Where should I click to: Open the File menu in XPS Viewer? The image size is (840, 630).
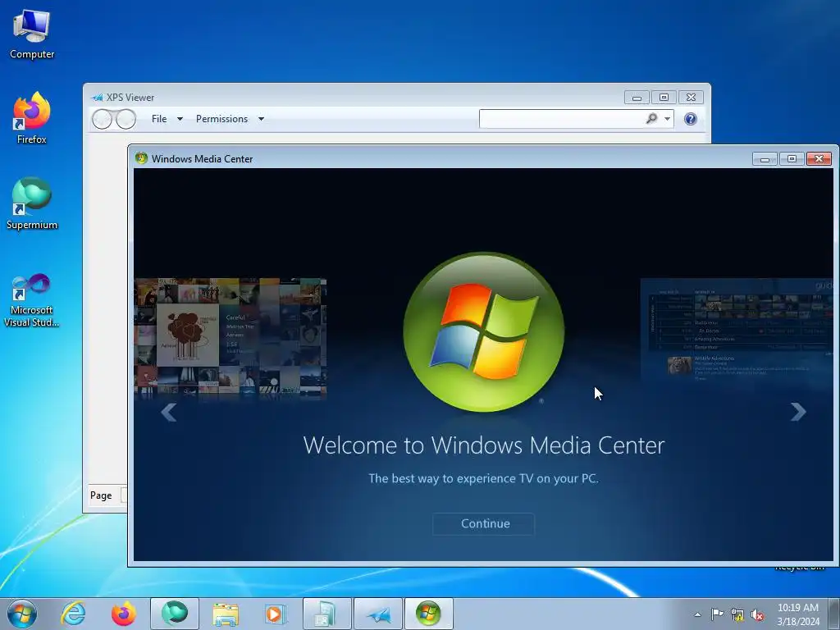click(x=159, y=119)
